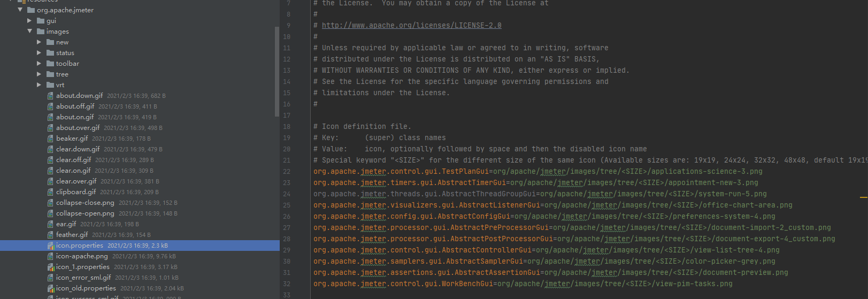Click the clear.on.gif file icon

coord(50,171)
